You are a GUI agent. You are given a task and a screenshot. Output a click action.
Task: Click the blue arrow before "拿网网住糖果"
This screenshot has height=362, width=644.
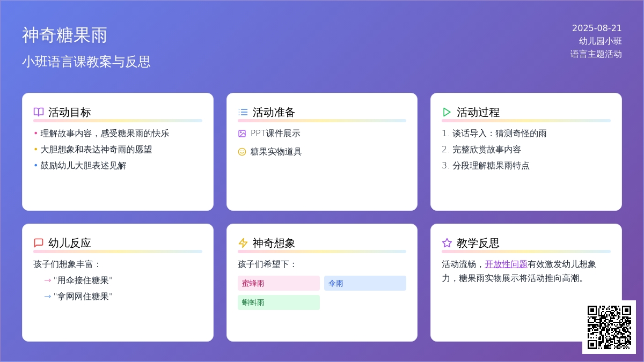pos(48,297)
